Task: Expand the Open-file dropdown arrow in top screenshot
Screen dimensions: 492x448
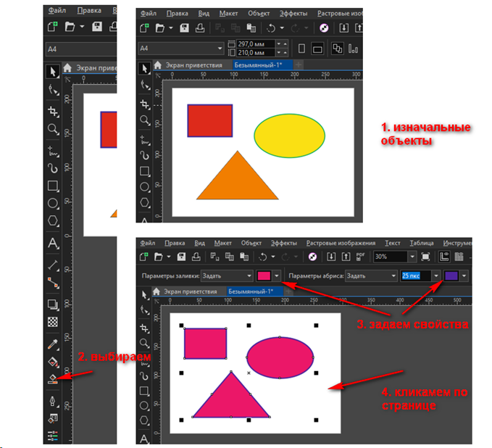Action: (x=171, y=28)
